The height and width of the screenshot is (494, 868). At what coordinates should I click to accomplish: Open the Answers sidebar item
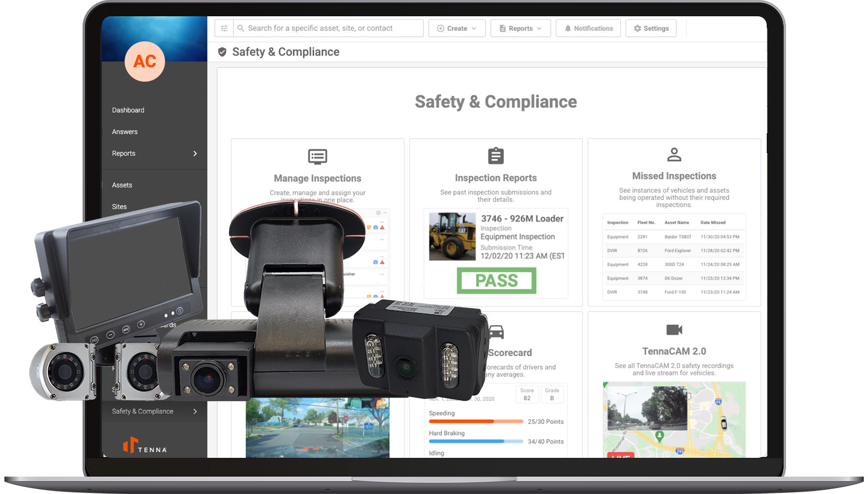coord(124,131)
